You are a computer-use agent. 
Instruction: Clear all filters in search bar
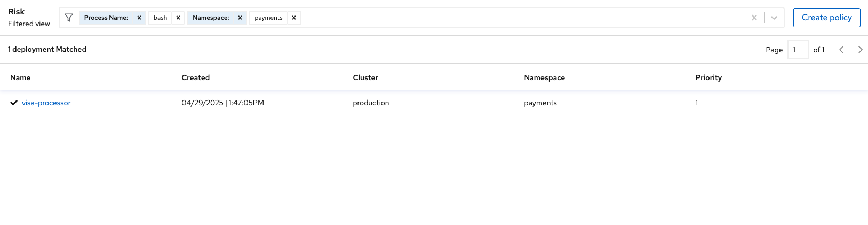(754, 18)
